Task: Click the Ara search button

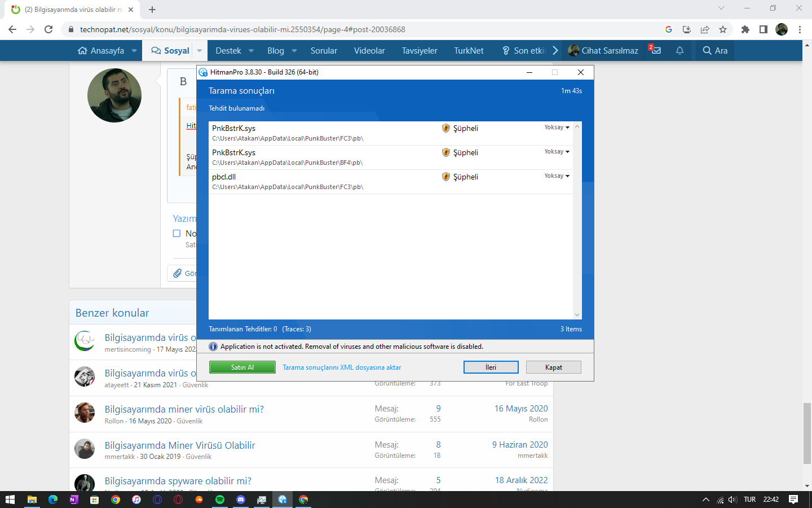Action: click(x=715, y=51)
